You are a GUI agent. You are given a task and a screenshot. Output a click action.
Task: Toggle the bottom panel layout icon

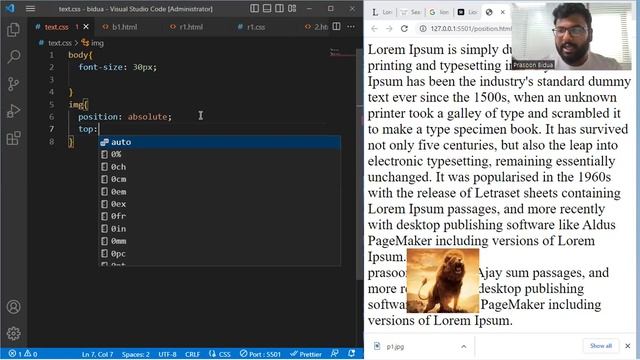pos(267,9)
